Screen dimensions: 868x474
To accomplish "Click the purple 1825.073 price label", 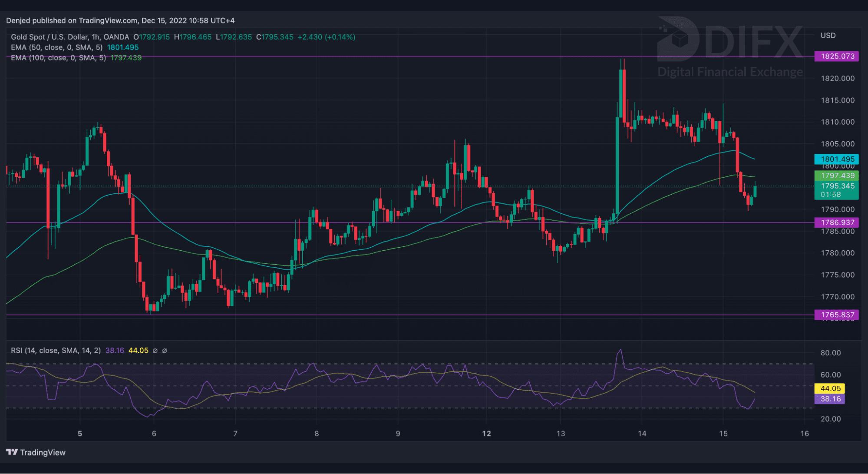I will point(837,56).
